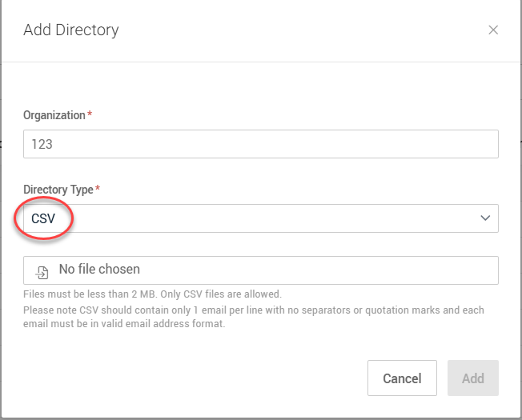Open the Directory Type combo box
This screenshot has height=420, width=522.
click(x=261, y=218)
